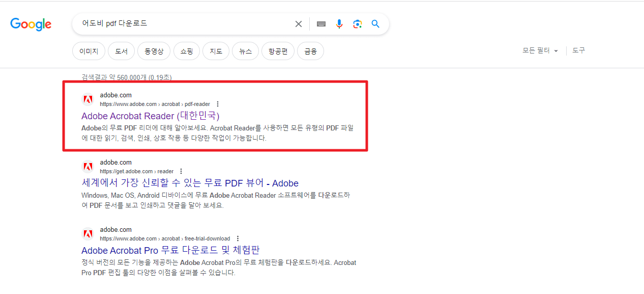Open the three-dot menu on the first result
This screenshot has width=644, height=294.
point(217,104)
